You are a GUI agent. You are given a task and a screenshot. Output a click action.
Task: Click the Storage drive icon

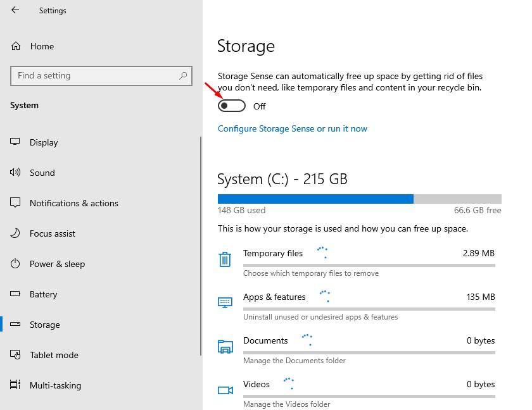point(15,325)
